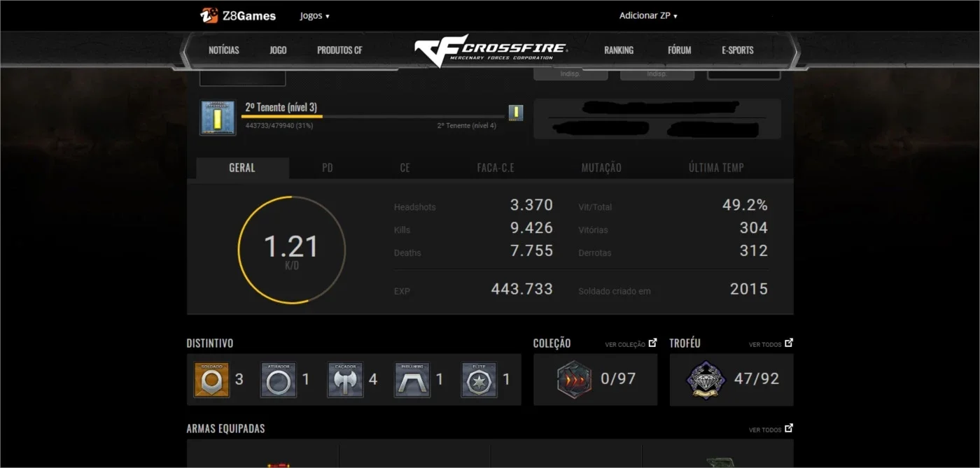The height and width of the screenshot is (468, 980).
Task: Go to the Notícias menu
Action: [x=224, y=50]
